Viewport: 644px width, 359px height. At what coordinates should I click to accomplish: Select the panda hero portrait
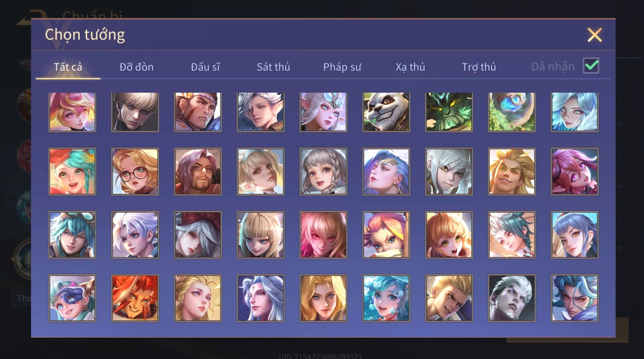click(x=386, y=112)
